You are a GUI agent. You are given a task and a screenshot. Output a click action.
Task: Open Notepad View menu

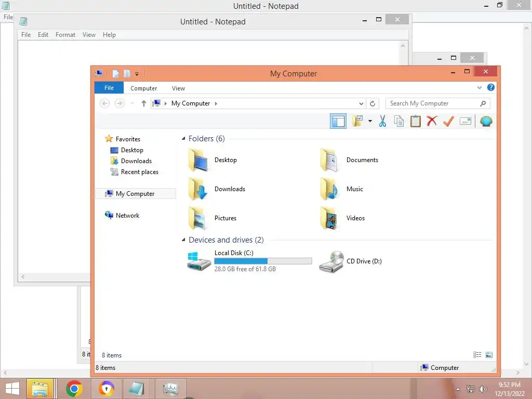[x=89, y=35]
